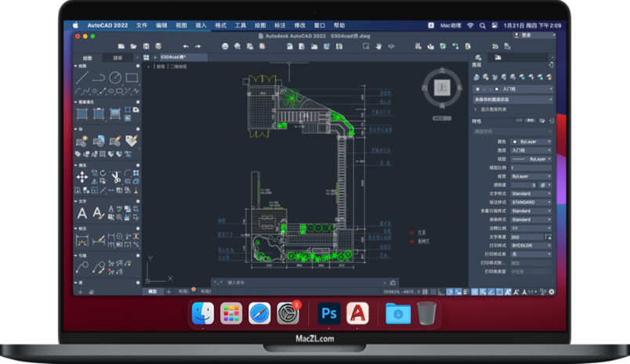
Task: Open Safari from the Dock
Action: pyautogui.click(x=259, y=313)
